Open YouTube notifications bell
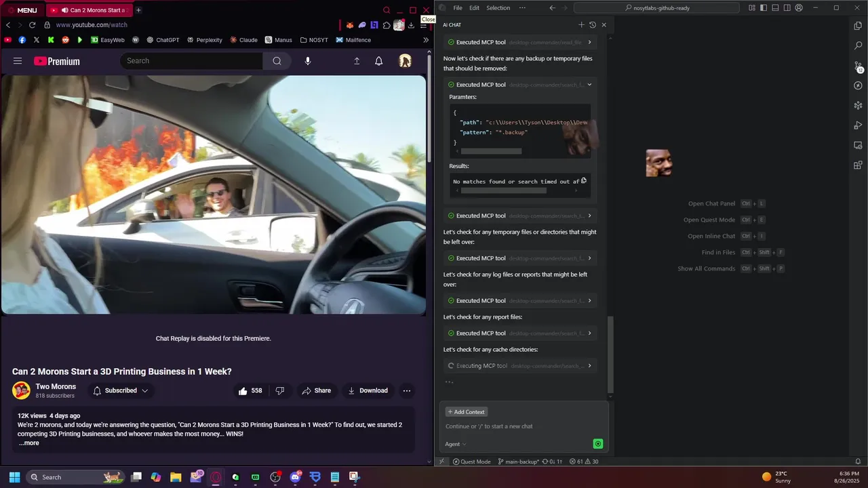This screenshot has width=868, height=488. (x=379, y=61)
